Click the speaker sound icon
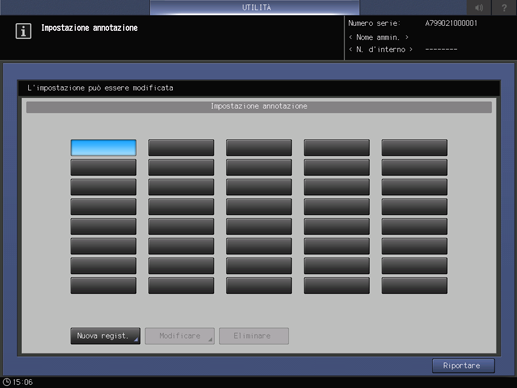This screenshot has width=517, height=388. tap(479, 7)
